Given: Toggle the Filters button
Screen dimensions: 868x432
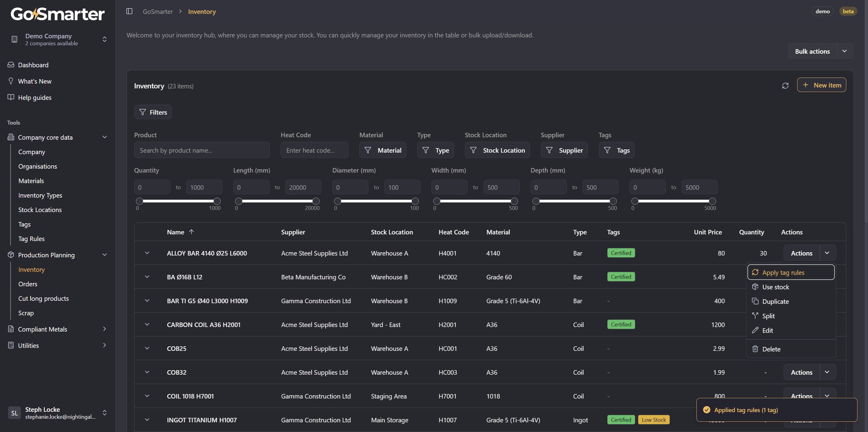Looking at the screenshot, I should point(153,112).
